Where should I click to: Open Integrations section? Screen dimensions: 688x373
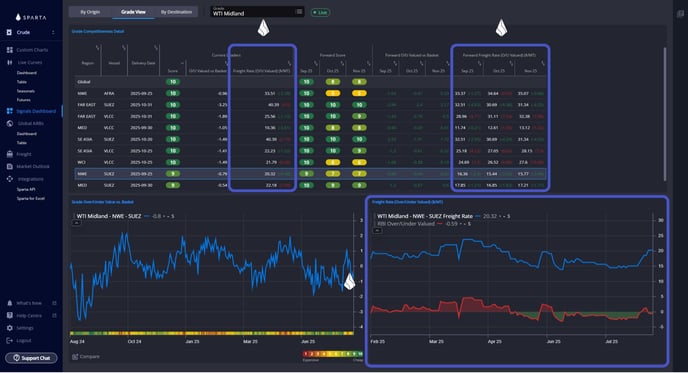coord(25,179)
